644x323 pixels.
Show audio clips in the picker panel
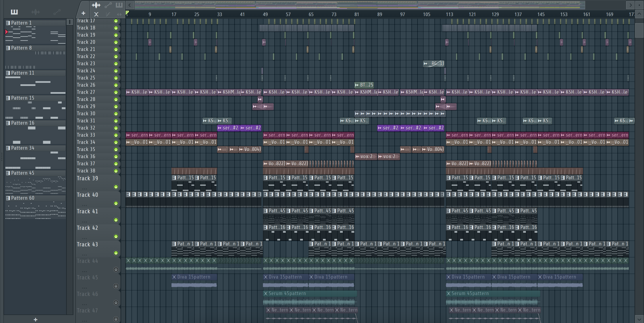coord(36,12)
